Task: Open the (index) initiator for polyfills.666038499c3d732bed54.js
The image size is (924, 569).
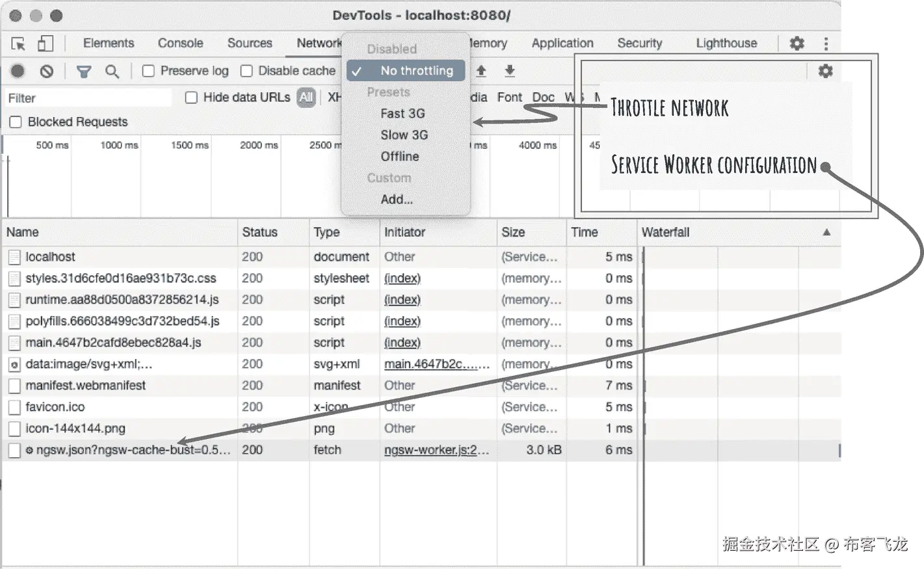Action: 403,321
